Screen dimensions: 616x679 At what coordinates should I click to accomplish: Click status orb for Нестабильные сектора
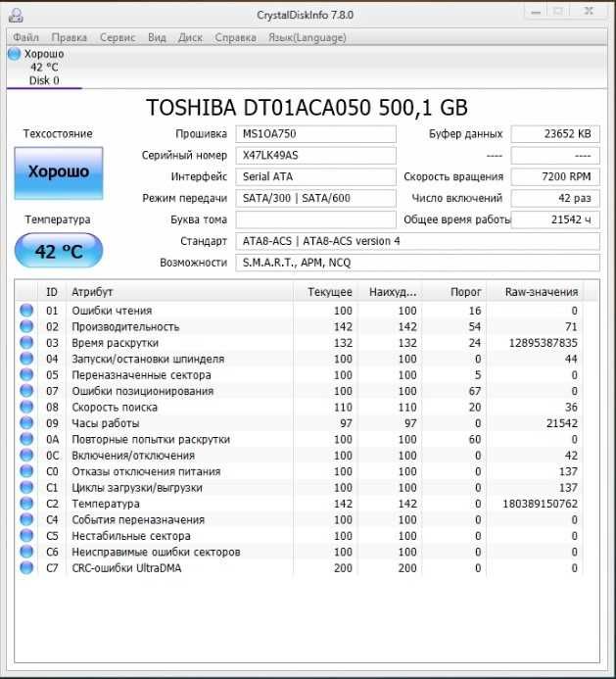(26, 536)
